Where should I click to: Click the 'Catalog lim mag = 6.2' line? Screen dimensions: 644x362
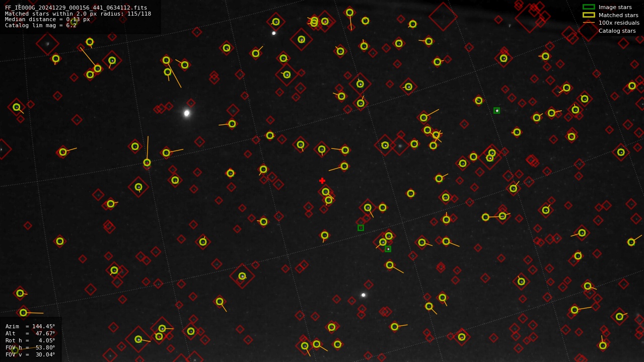[41, 25]
